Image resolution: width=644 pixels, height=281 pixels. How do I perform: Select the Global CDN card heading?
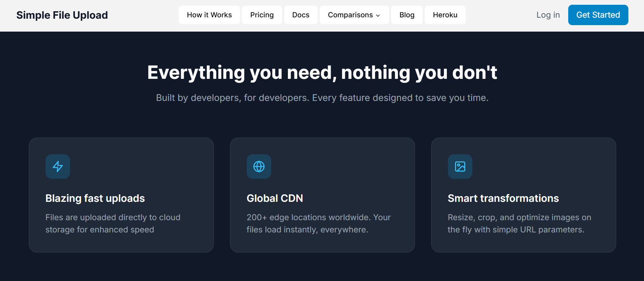point(275,198)
